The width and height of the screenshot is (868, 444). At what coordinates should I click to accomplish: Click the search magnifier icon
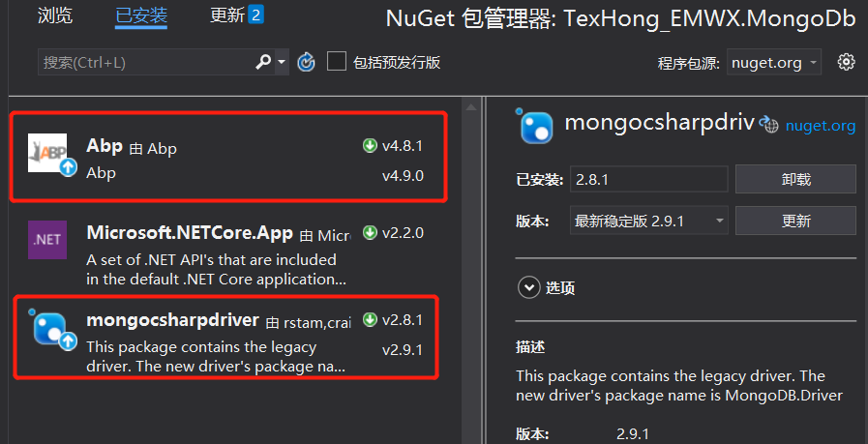(263, 63)
